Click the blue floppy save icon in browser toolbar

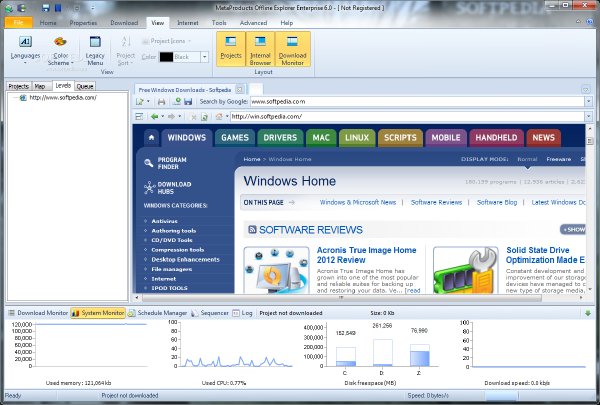(x=188, y=102)
